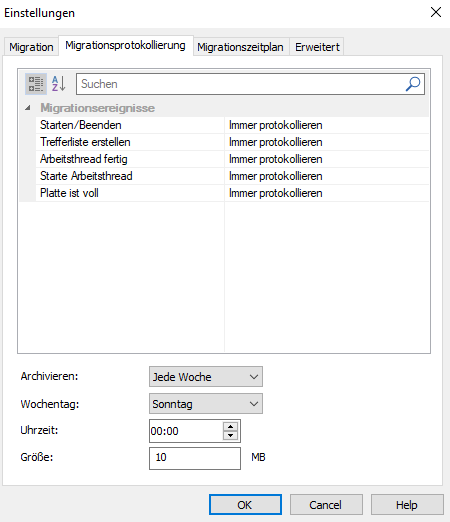Click the magnifier search icon
The height and width of the screenshot is (522, 450).
tap(413, 84)
